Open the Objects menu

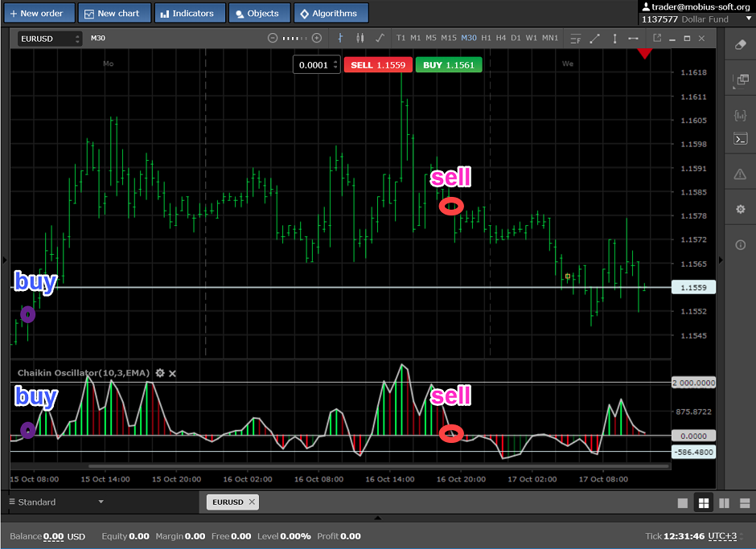click(x=260, y=13)
